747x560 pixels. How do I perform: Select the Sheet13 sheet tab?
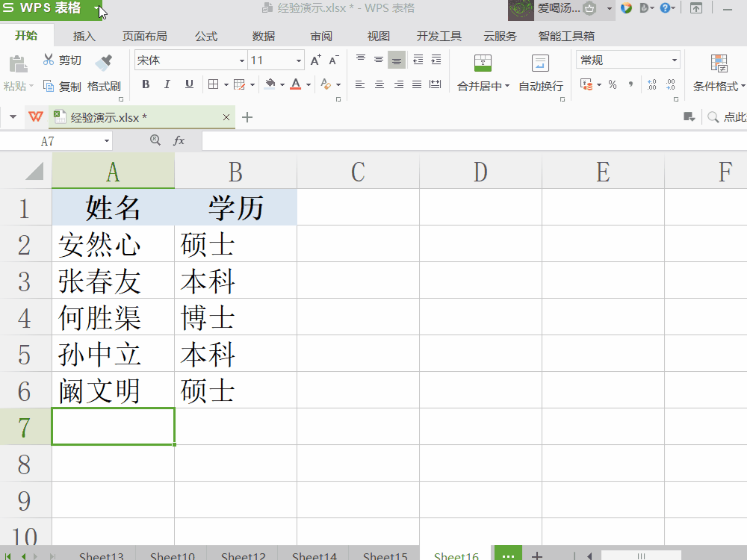101,555
